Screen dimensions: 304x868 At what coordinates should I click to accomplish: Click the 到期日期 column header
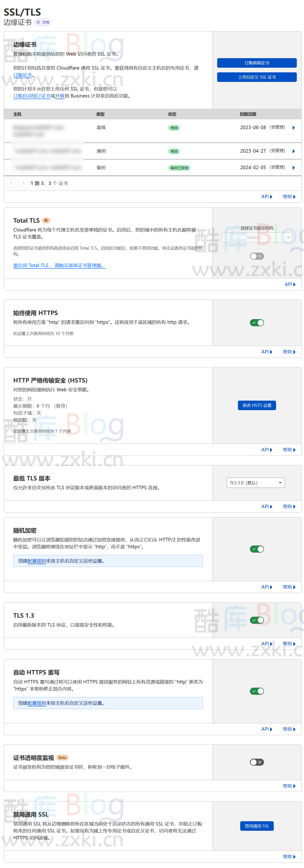[248, 114]
